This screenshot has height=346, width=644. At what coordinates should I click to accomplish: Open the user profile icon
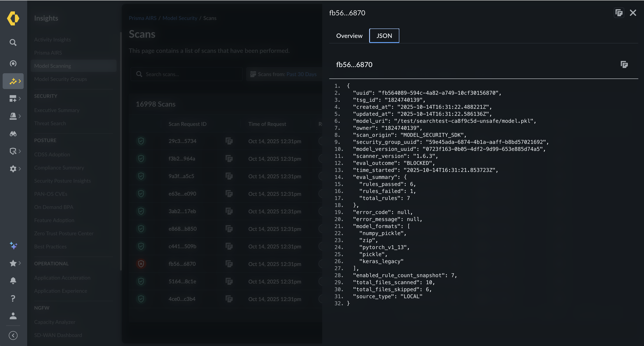[x=13, y=316]
